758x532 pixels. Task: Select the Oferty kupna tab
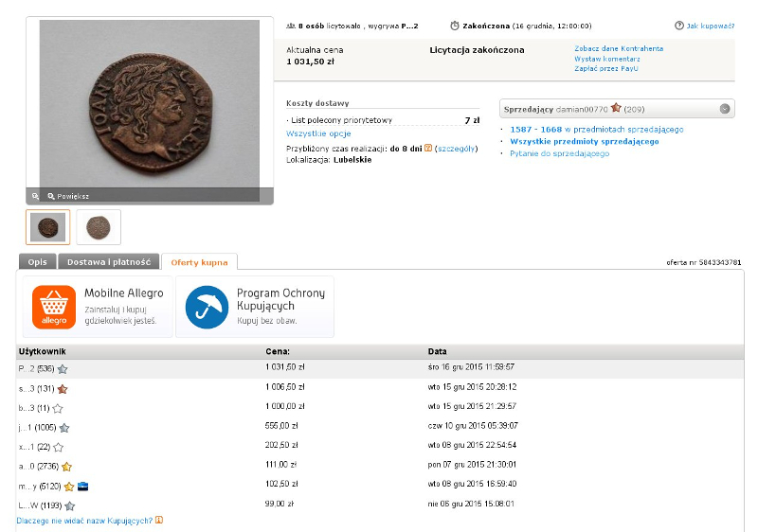(199, 262)
